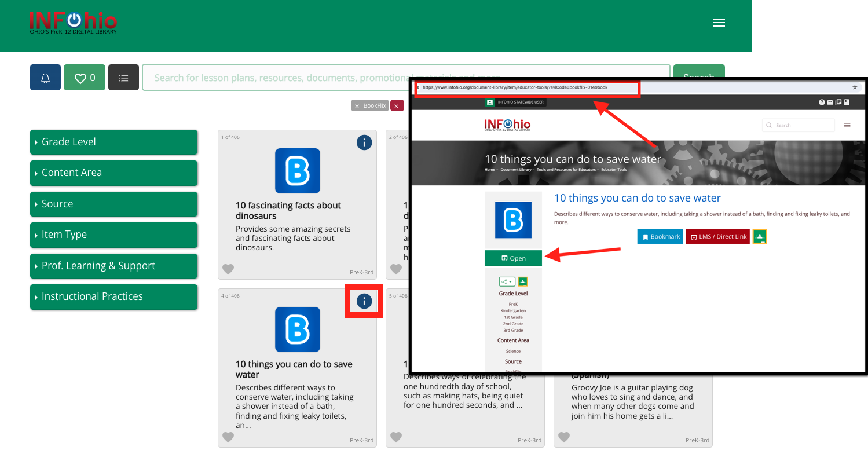Go to Educator Tools breadcrumb
The width and height of the screenshot is (868, 454).
pos(614,170)
